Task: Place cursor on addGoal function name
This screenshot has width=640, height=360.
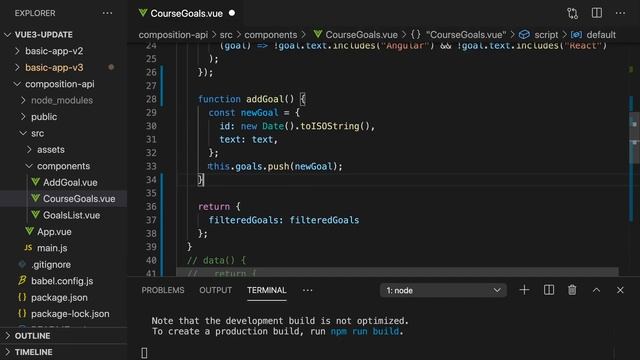Action: point(264,99)
